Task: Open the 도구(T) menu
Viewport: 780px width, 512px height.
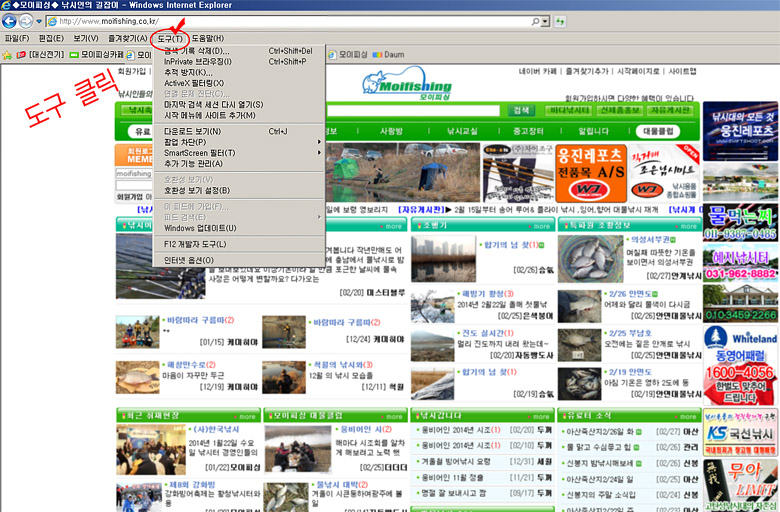Action: [170, 38]
